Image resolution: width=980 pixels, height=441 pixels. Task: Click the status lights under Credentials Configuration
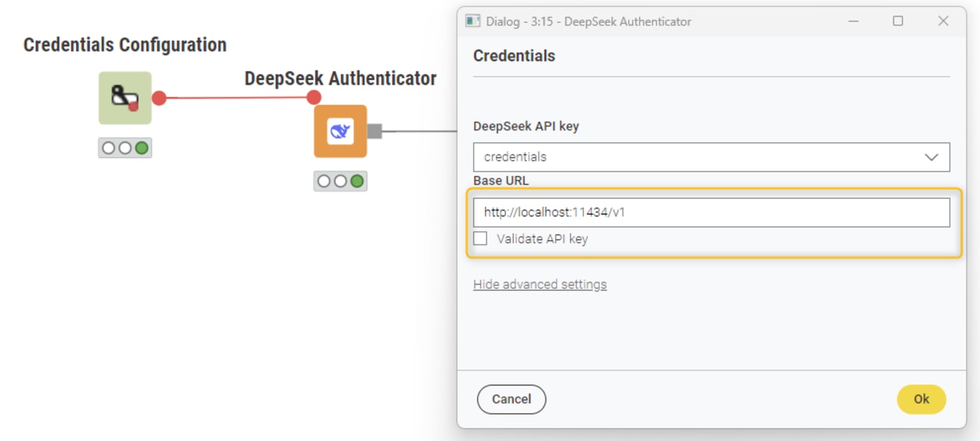click(125, 148)
